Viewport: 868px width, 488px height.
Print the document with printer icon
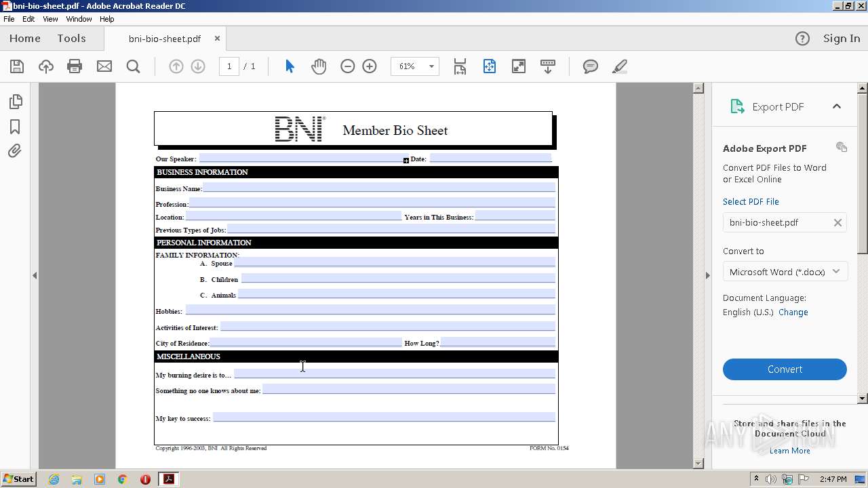click(75, 66)
